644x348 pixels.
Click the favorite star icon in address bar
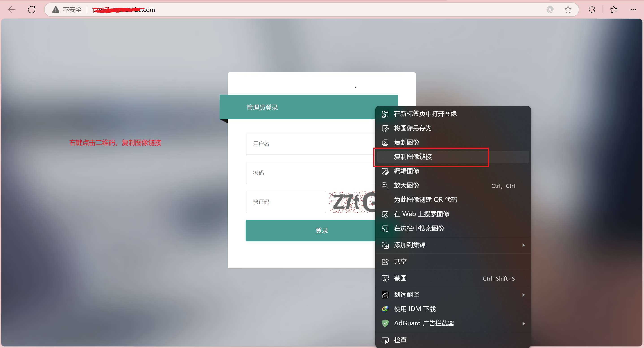(x=568, y=10)
